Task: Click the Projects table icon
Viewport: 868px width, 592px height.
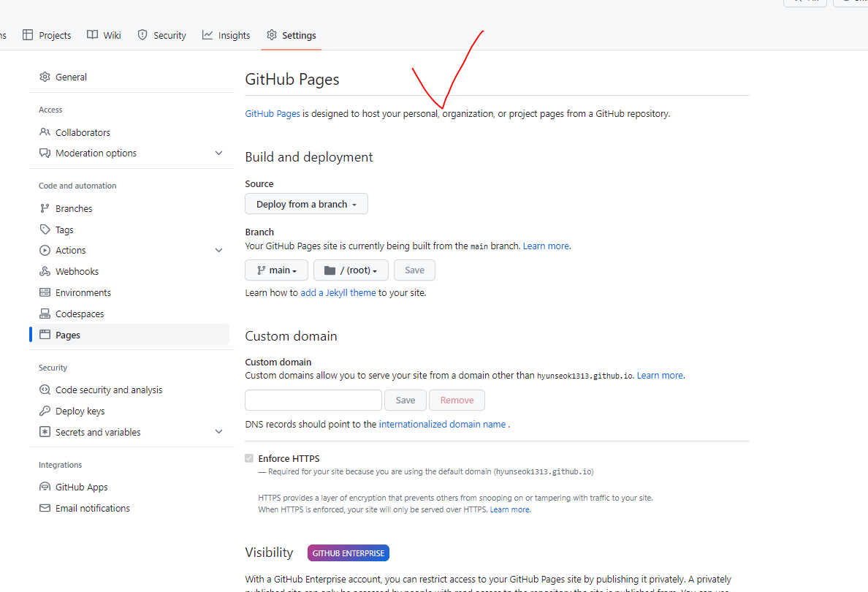Action: pyautogui.click(x=28, y=35)
